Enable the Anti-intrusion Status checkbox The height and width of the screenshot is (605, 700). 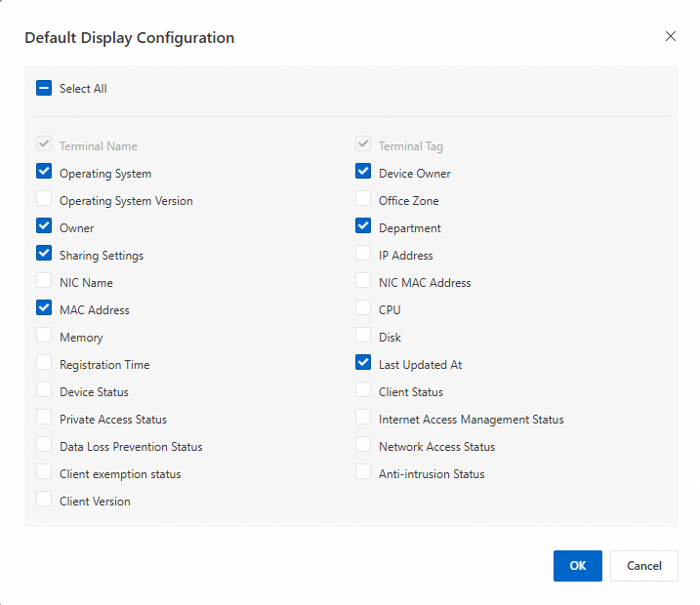click(x=363, y=473)
